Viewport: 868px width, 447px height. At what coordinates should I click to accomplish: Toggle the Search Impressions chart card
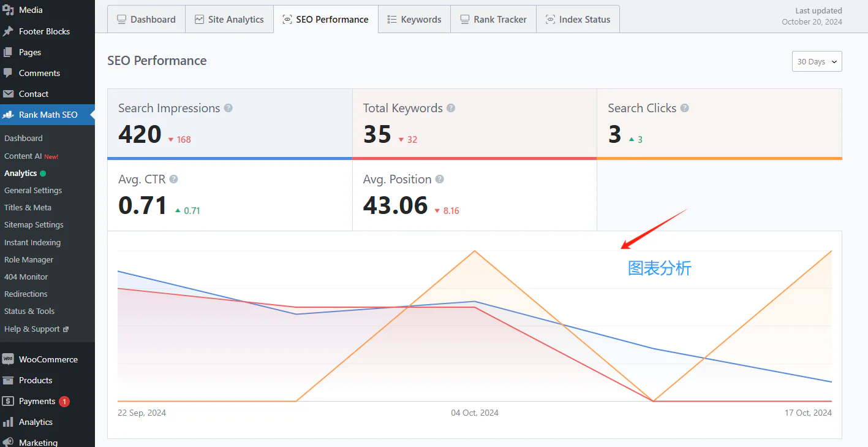click(230, 123)
